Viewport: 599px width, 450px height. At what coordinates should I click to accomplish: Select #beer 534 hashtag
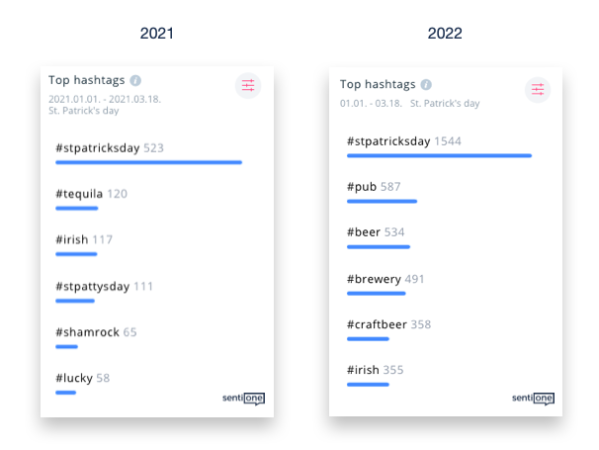tap(376, 232)
